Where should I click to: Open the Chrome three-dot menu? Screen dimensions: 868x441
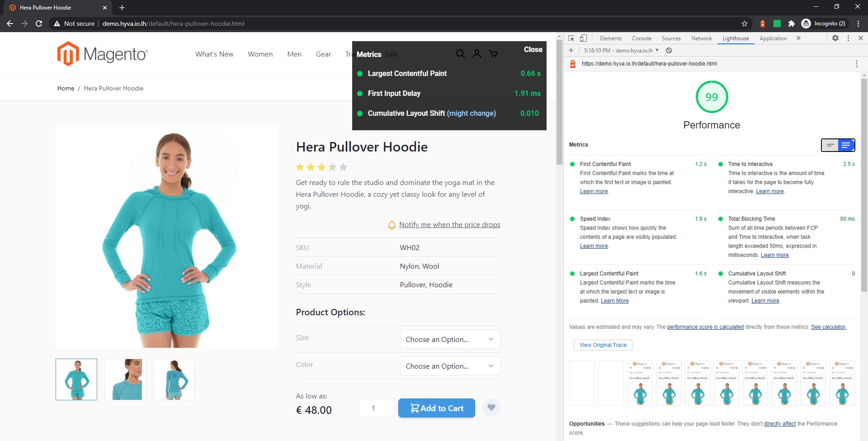[x=858, y=24]
